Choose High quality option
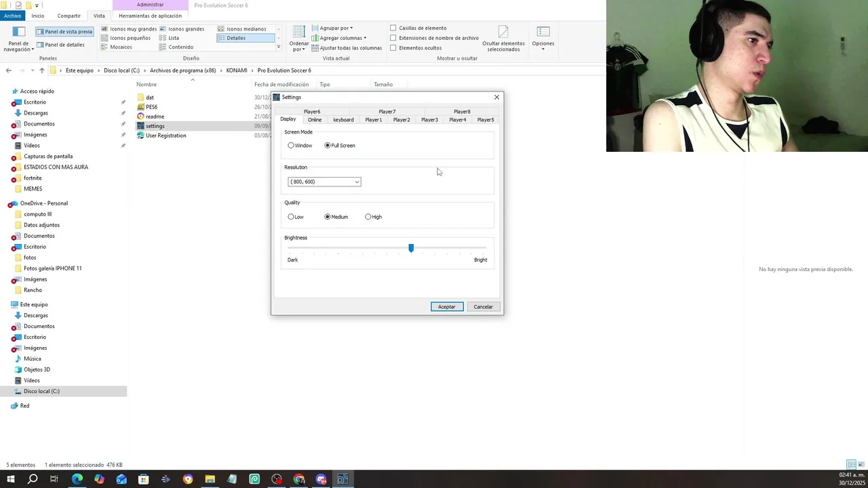The height and width of the screenshot is (488, 868). point(368,217)
